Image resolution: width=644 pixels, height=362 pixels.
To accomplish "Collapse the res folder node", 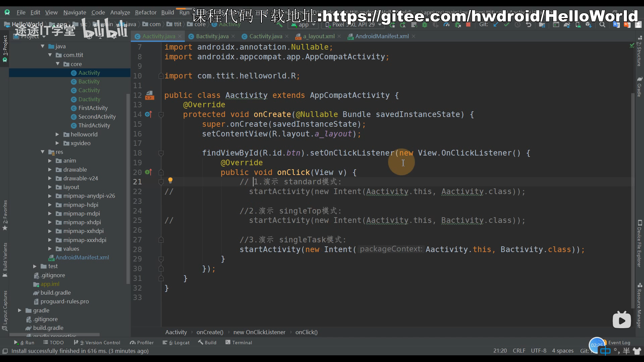I will click(x=43, y=152).
